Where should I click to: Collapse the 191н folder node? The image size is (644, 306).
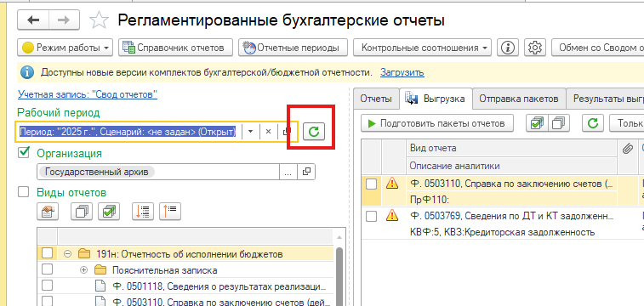[x=68, y=254]
